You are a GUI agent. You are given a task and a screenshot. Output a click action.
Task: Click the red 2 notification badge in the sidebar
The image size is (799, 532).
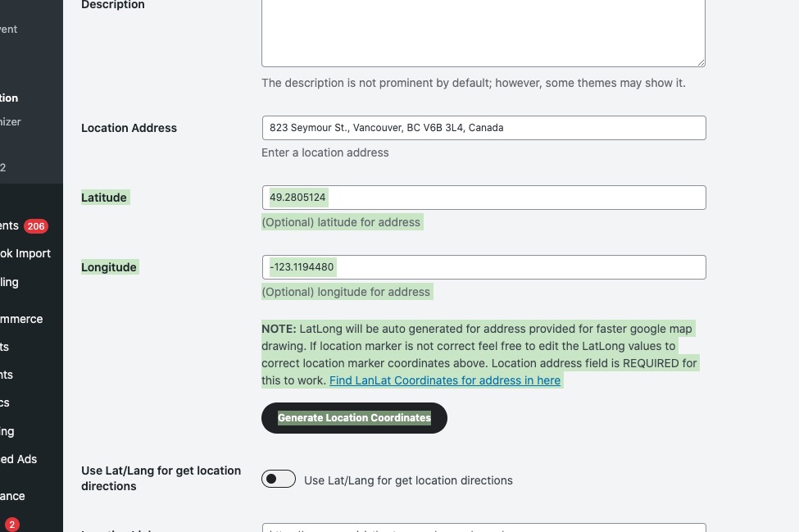(x=11, y=524)
